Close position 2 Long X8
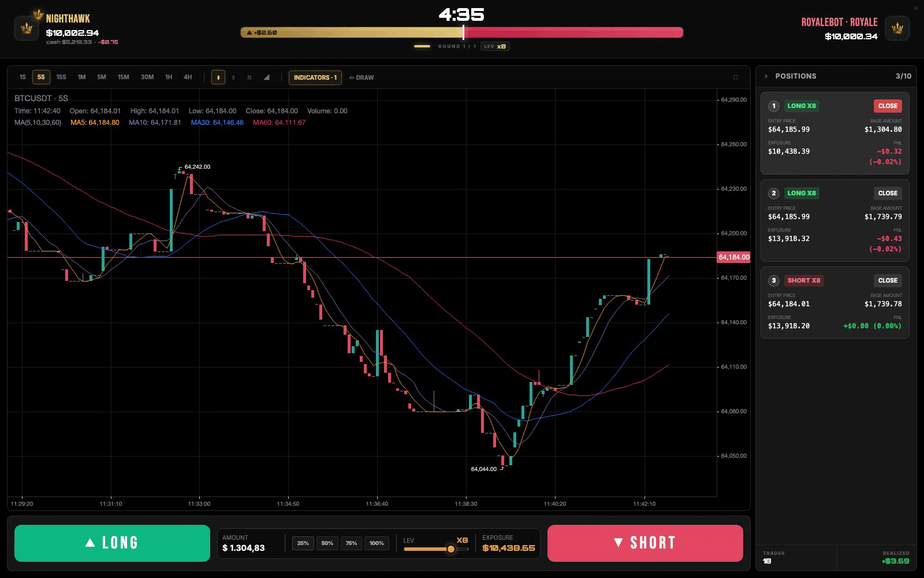Screen dimensions: 924x578 tap(888, 193)
